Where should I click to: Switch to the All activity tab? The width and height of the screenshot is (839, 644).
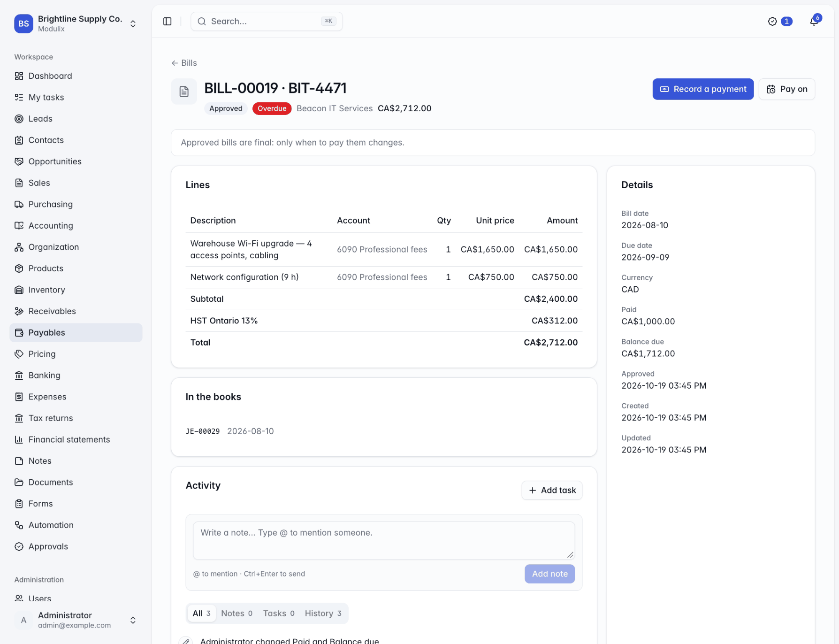[201, 613]
